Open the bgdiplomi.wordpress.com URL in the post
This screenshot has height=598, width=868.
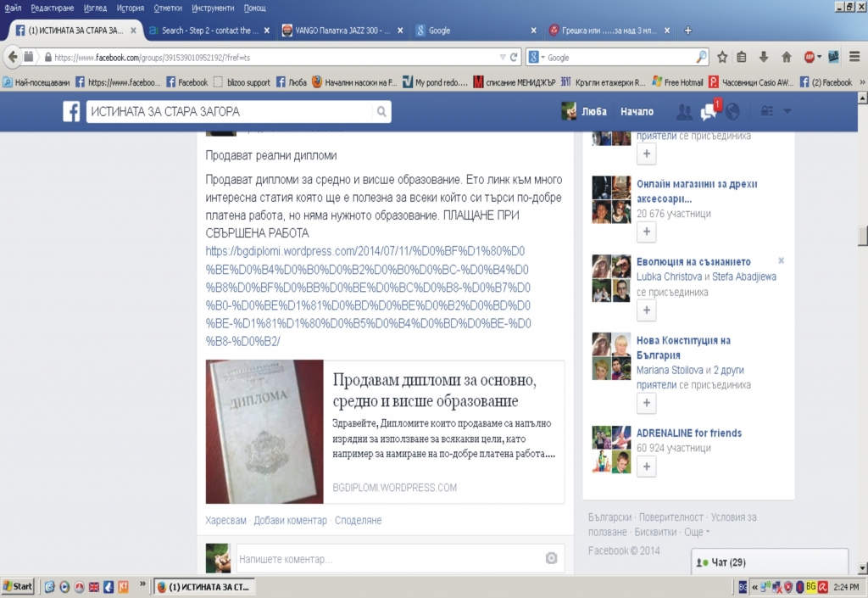[368, 296]
